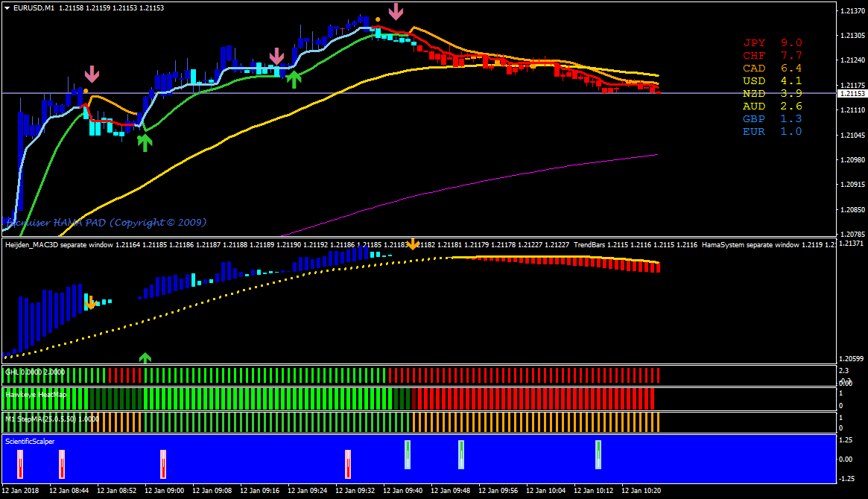Click the red ScientificScalper signal near 09:33
868x499 pixels.
348,463
